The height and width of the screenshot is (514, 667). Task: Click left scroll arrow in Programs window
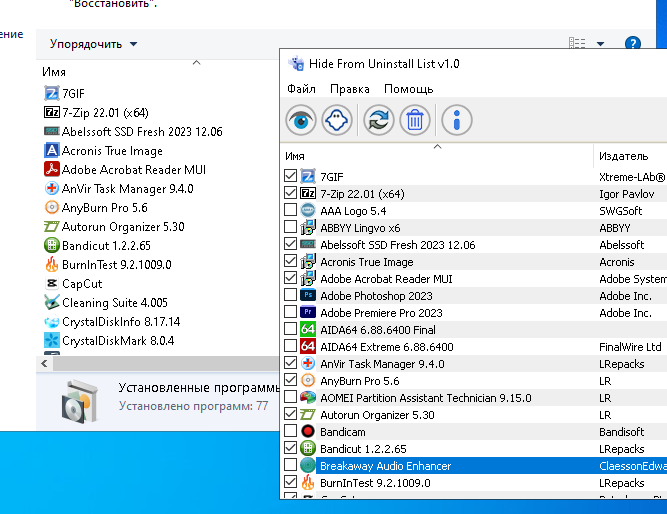coord(44,363)
